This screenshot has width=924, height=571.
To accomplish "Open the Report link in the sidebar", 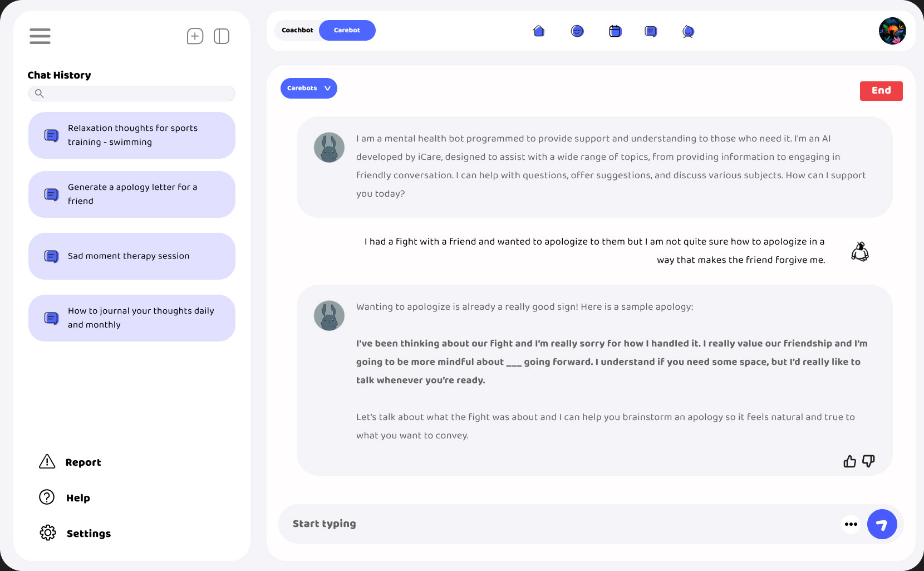I will 70,462.
